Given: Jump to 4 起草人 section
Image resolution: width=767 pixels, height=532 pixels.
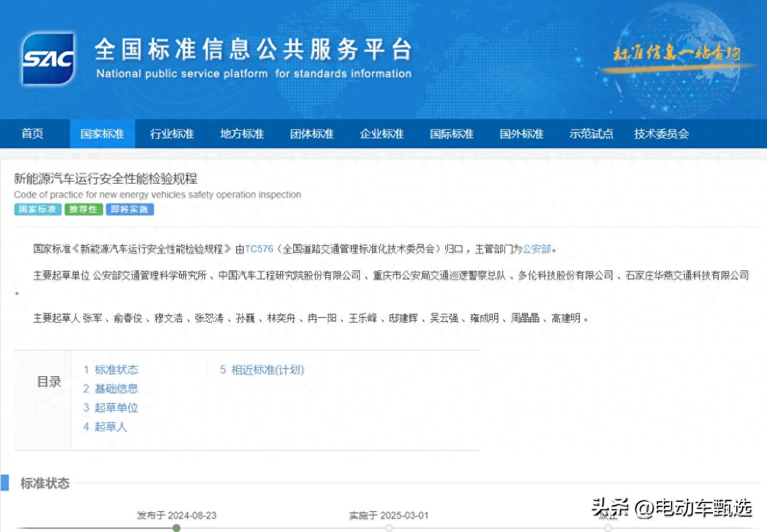Looking at the screenshot, I should [105, 427].
